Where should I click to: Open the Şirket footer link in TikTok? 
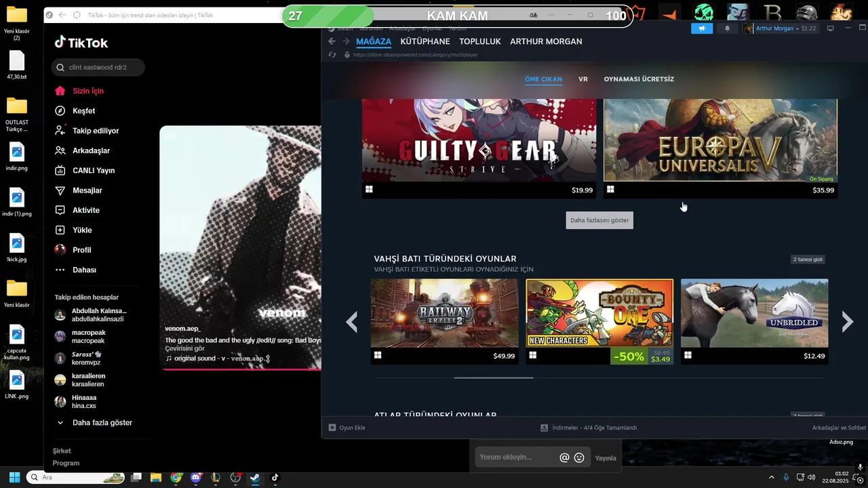[x=62, y=451]
